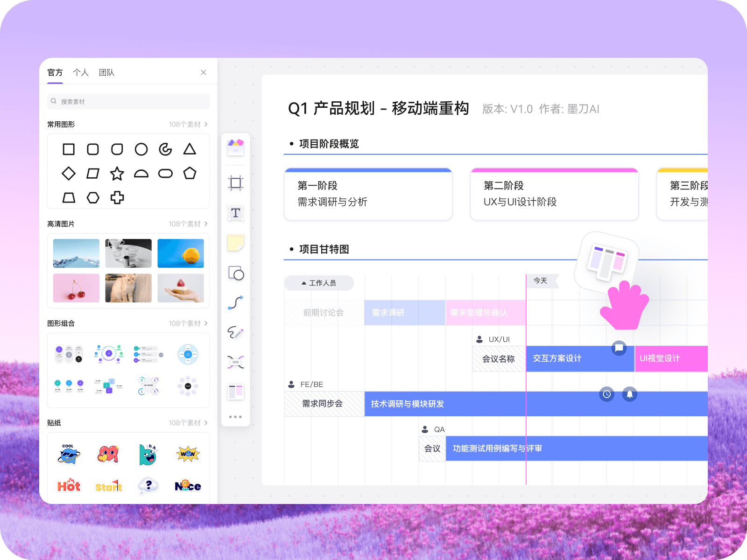The height and width of the screenshot is (560, 747).
Task: Close the materials panel
Action: coord(204,72)
